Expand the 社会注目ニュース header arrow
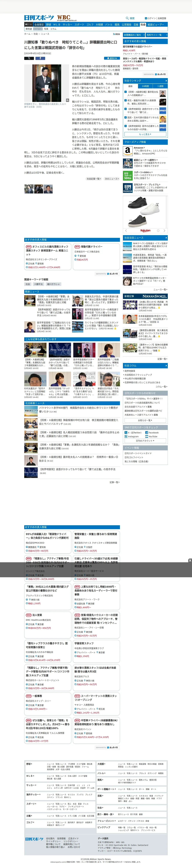 click(x=166, y=238)
